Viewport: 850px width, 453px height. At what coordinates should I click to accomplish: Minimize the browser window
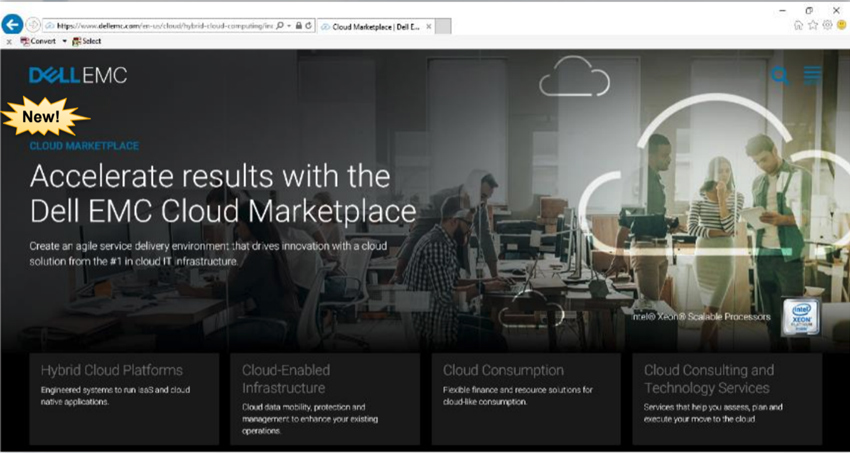(x=782, y=10)
